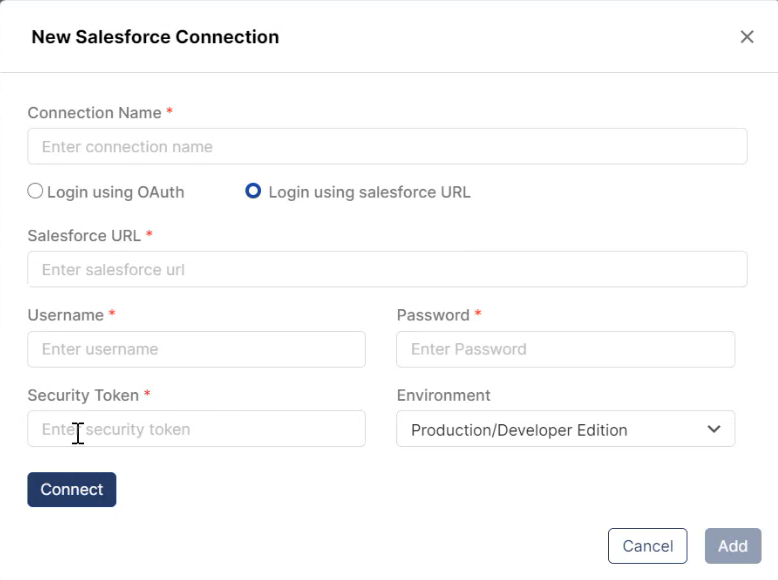
Task: Click the Security Token label
Action: (83, 395)
